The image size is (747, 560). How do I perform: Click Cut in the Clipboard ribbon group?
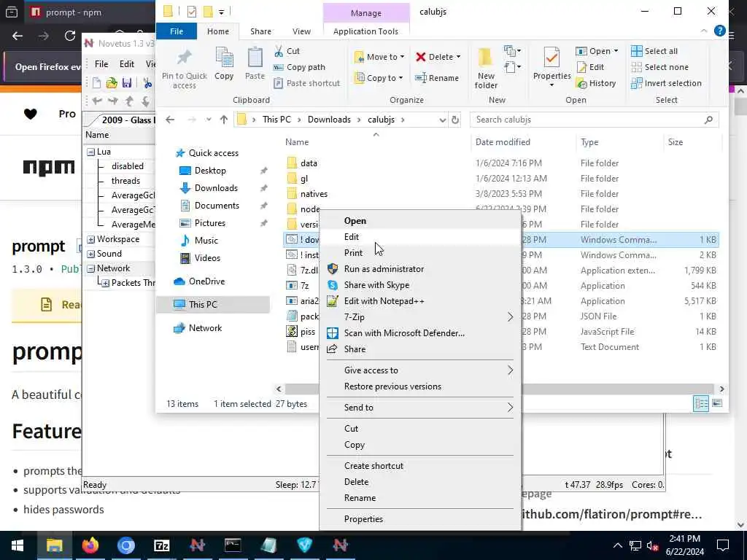click(287, 51)
